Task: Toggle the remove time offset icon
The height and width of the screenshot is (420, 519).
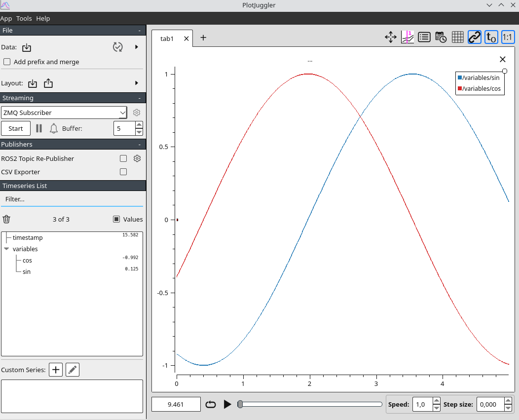Action: [x=491, y=37]
